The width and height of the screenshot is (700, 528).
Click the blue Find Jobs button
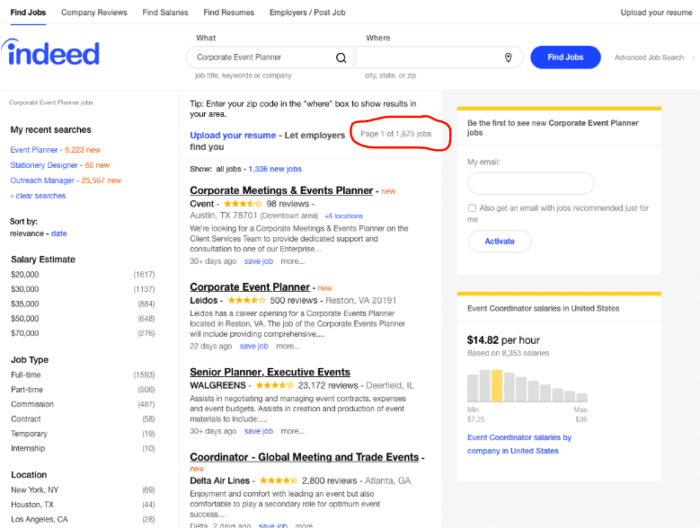(x=565, y=57)
